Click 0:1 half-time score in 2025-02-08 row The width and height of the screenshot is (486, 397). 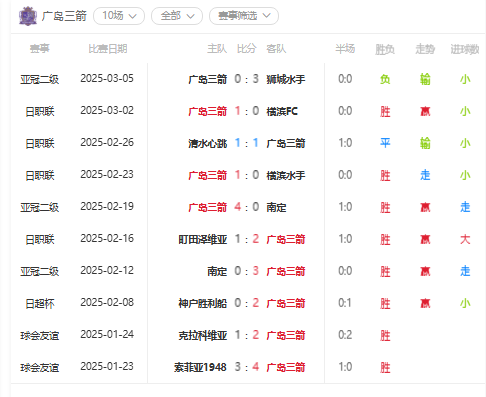(345, 303)
